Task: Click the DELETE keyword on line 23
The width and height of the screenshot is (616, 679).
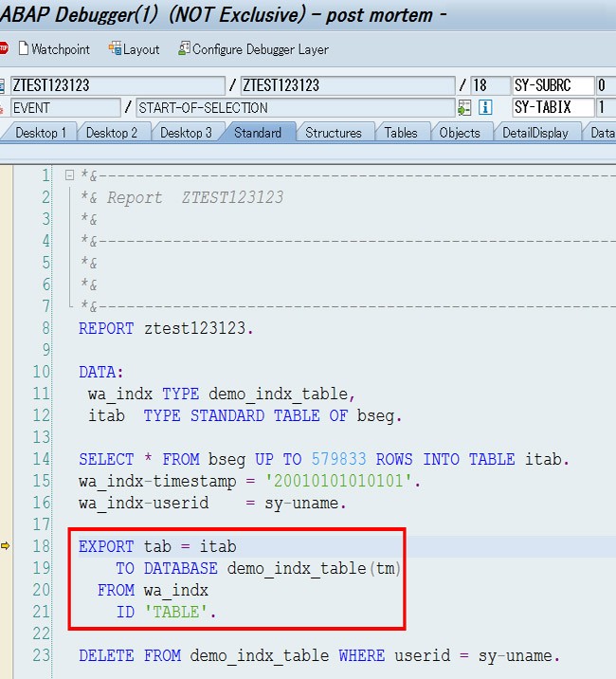Action: 106,655
